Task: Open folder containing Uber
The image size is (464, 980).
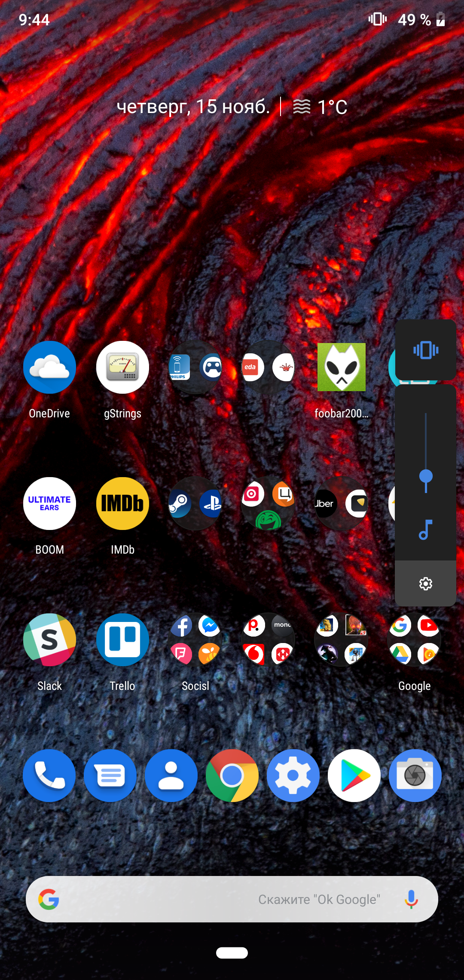Action: click(x=342, y=504)
